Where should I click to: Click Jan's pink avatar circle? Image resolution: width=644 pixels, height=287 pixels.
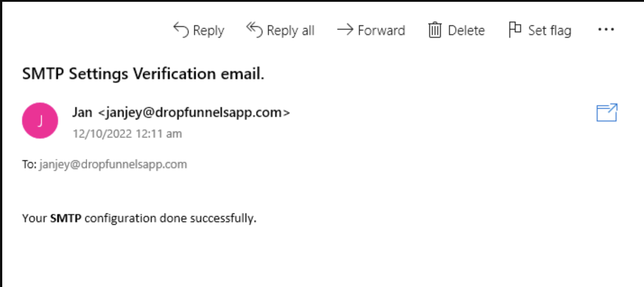[40, 120]
